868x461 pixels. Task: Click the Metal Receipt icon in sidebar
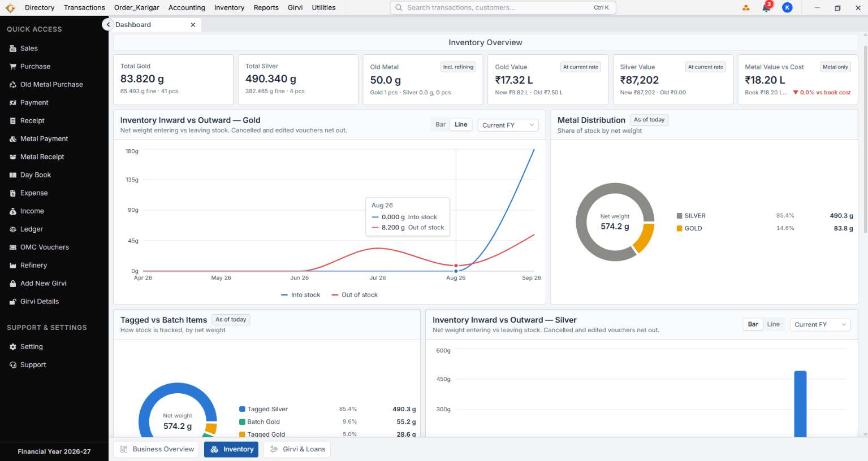coord(13,157)
